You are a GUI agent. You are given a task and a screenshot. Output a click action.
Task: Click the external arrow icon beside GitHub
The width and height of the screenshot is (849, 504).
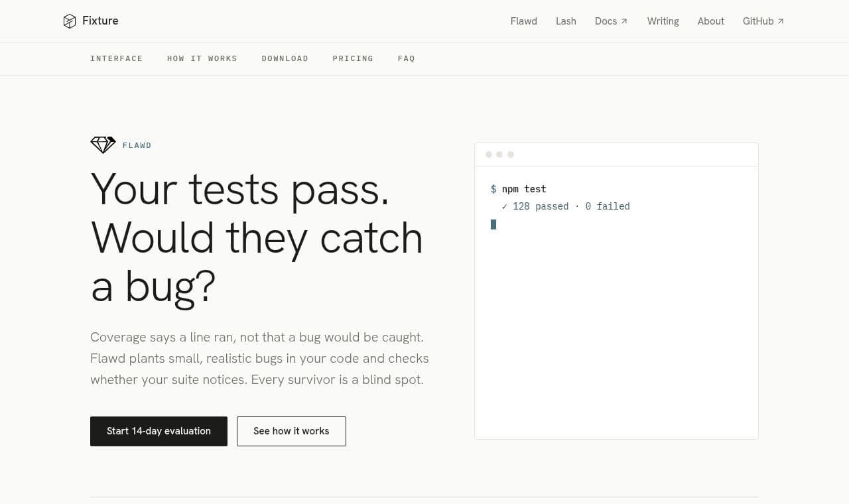coord(781,21)
